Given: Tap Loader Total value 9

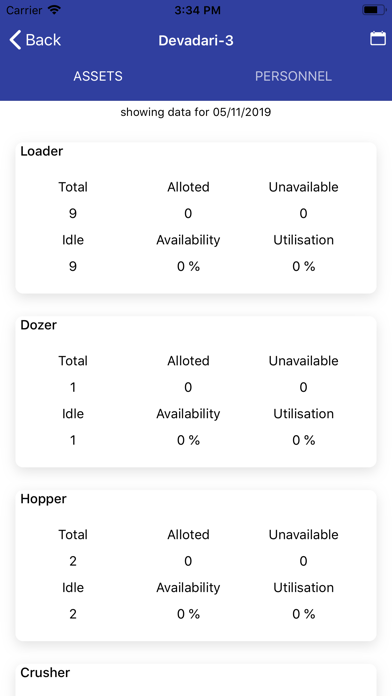Looking at the screenshot, I should click(73, 214).
